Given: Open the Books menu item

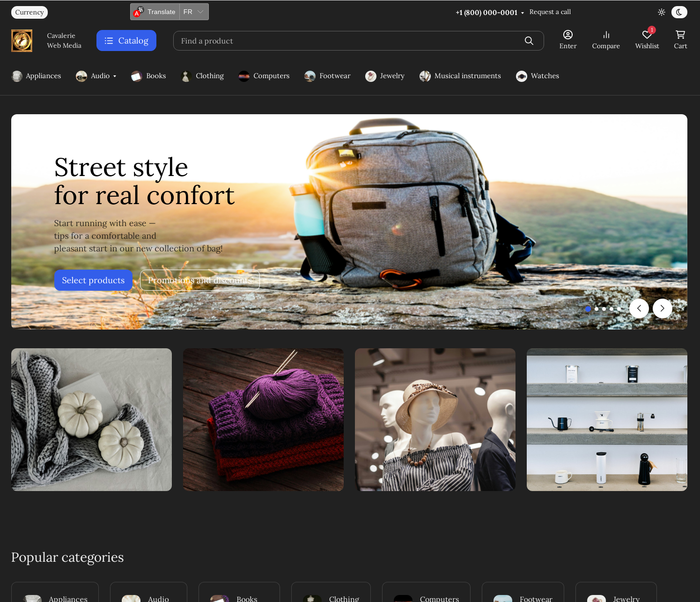Looking at the screenshot, I should (x=156, y=76).
